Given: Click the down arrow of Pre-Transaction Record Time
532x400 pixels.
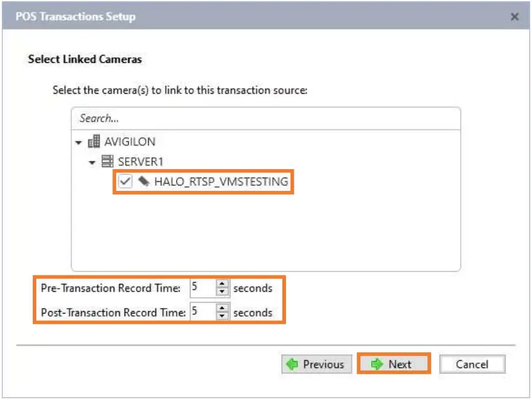Looking at the screenshot, I should (x=222, y=291).
